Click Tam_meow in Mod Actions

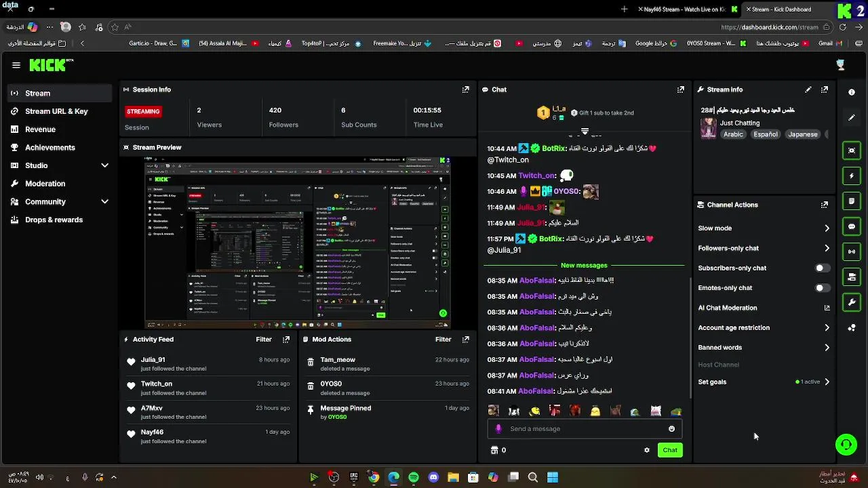click(x=338, y=360)
